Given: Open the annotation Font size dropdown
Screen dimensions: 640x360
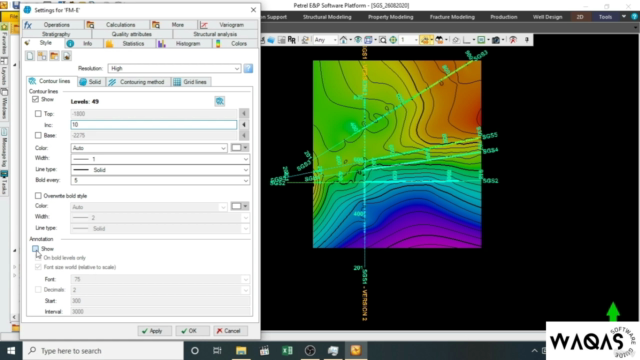Looking at the screenshot, I should pyautogui.click(x=160, y=279).
